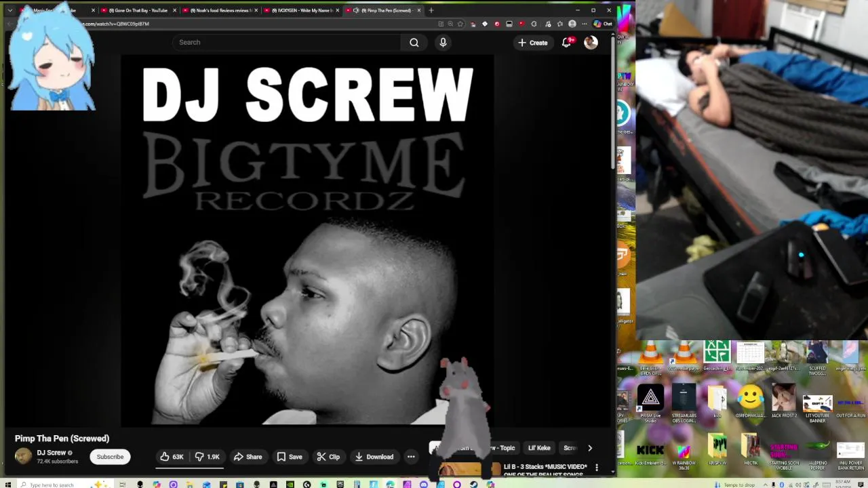
Task: Switch to IVOXYGEN Write My Name tab
Action: [x=300, y=10]
